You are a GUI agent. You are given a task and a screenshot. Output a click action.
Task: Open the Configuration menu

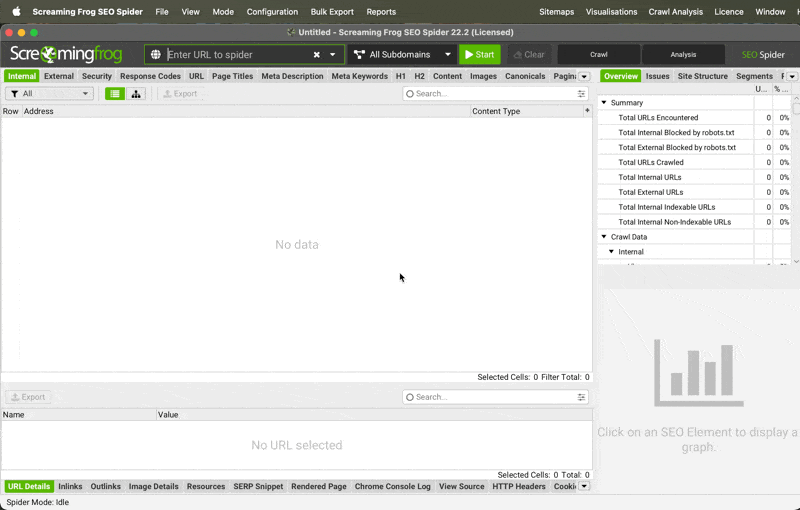272,12
